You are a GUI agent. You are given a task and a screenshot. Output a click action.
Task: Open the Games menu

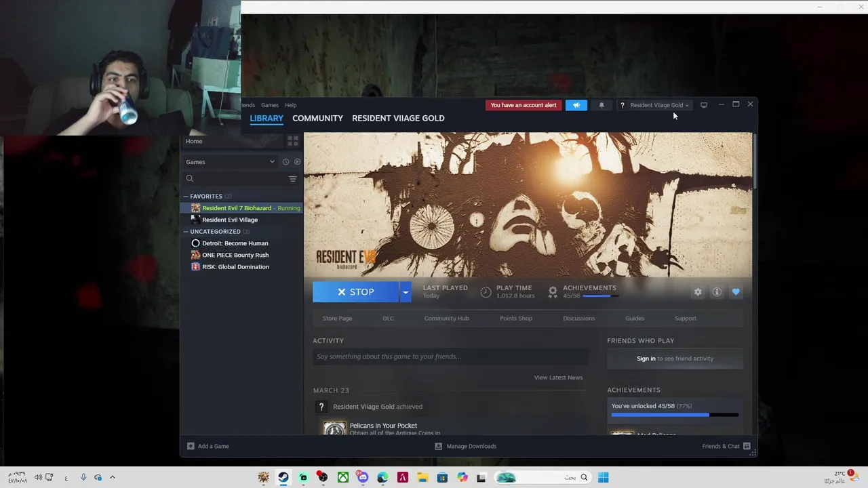point(270,105)
